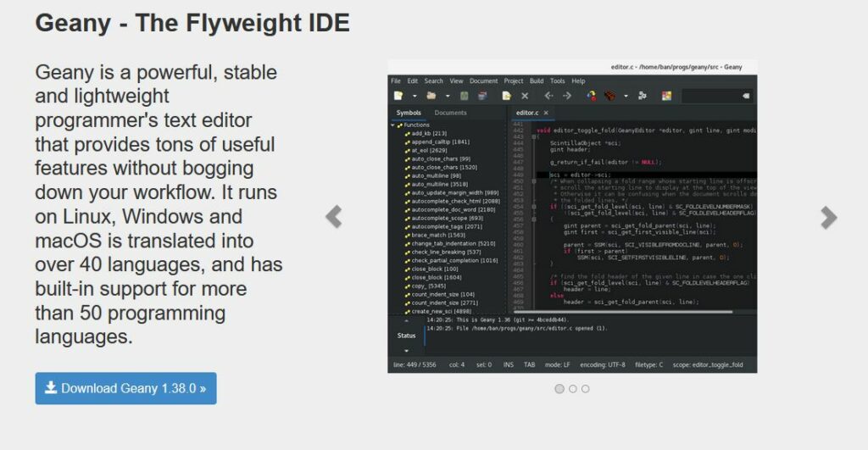Click the Compile icon in Geany toolbar

click(591, 96)
